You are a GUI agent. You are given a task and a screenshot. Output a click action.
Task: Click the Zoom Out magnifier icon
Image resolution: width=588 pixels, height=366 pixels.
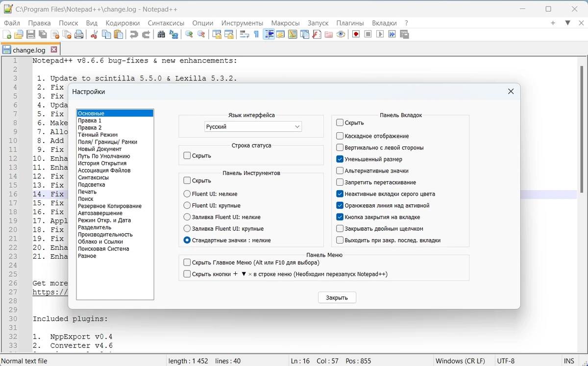coord(201,34)
